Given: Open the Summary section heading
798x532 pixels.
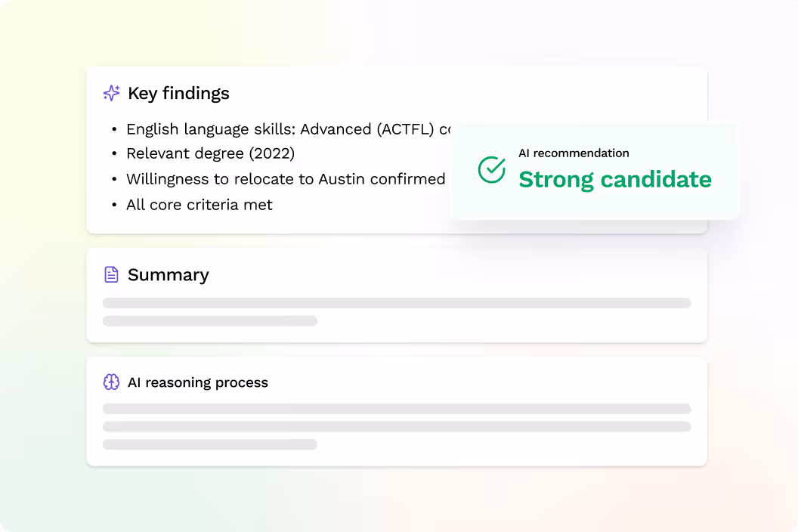Looking at the screenshot, I should point(168,275).
